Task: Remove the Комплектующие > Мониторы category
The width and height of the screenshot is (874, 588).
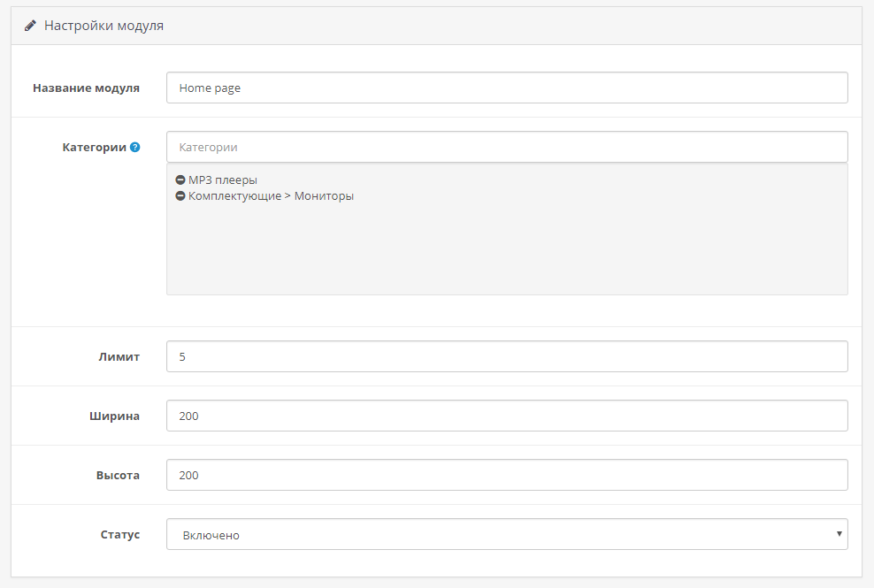Action: point(180,196)
